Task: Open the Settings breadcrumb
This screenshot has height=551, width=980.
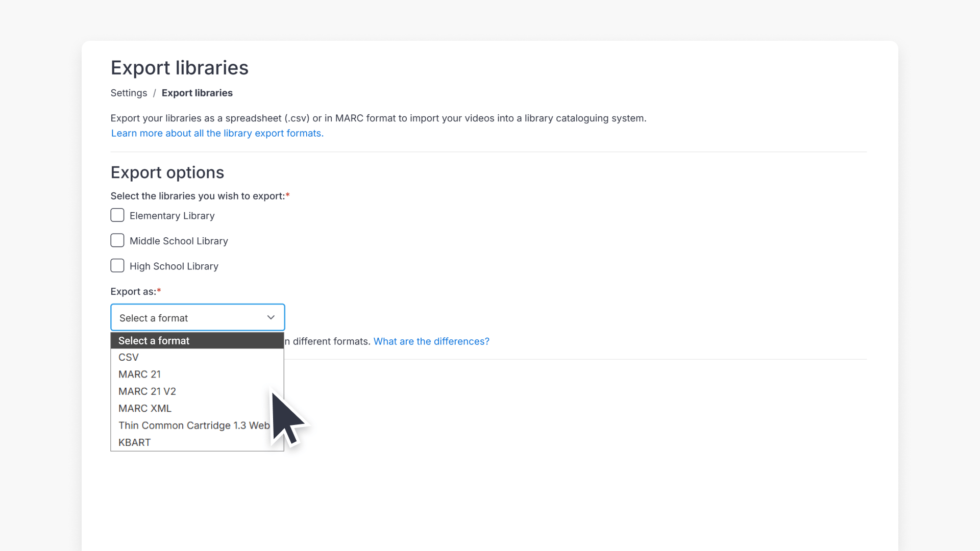Action: (129, 93)
